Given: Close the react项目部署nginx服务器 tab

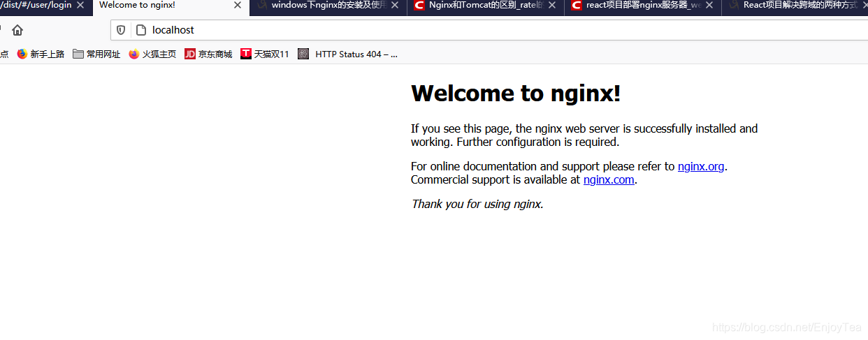Looking at the screenshot, I should click(709, 6).
